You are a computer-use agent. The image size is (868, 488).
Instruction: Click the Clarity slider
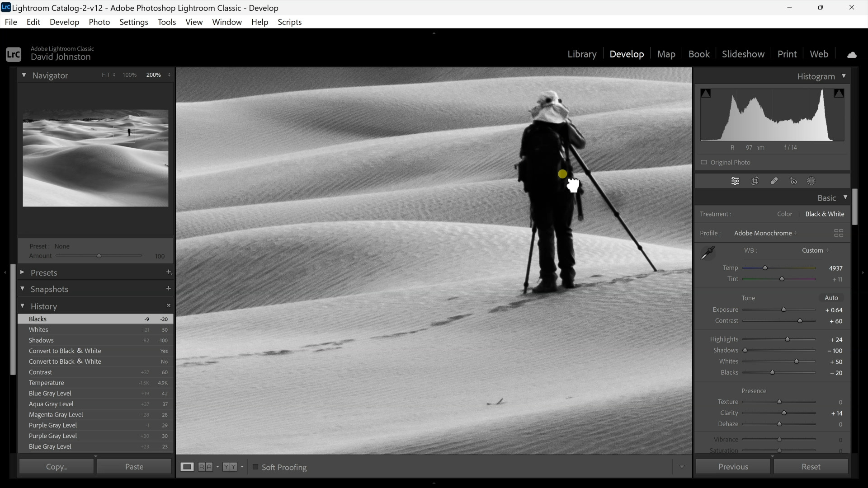click(x=783, y=413)
